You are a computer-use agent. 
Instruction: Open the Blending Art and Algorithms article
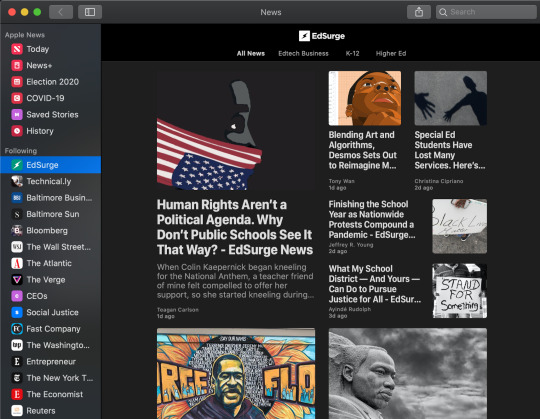(x=363, y=150)
